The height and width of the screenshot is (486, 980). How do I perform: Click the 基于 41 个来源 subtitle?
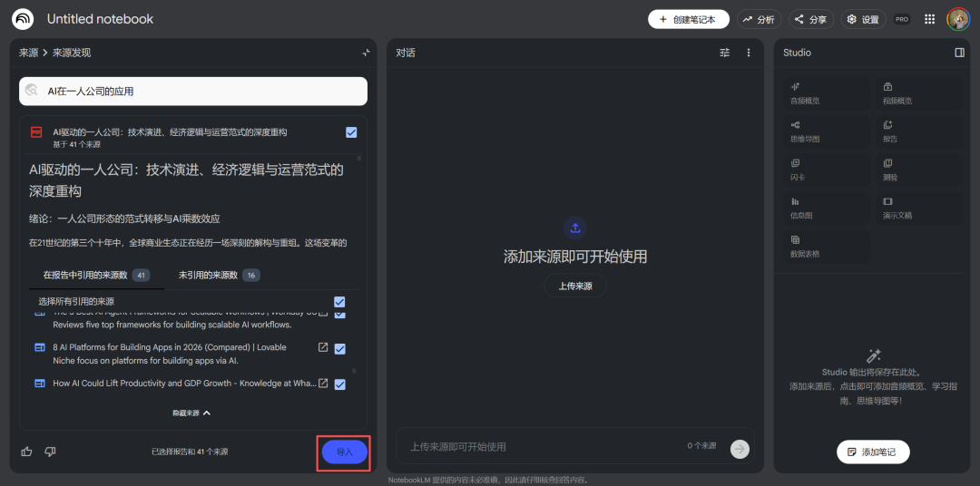click(77, 144)
